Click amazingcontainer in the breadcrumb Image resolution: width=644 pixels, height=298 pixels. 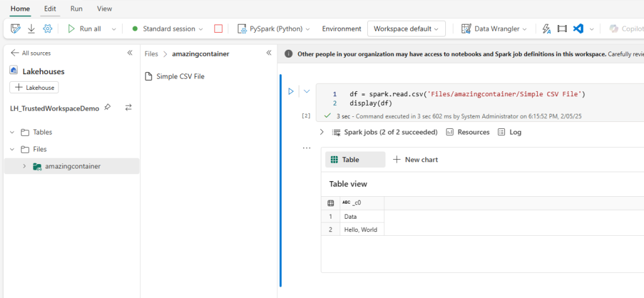click(x=201, y=54)
